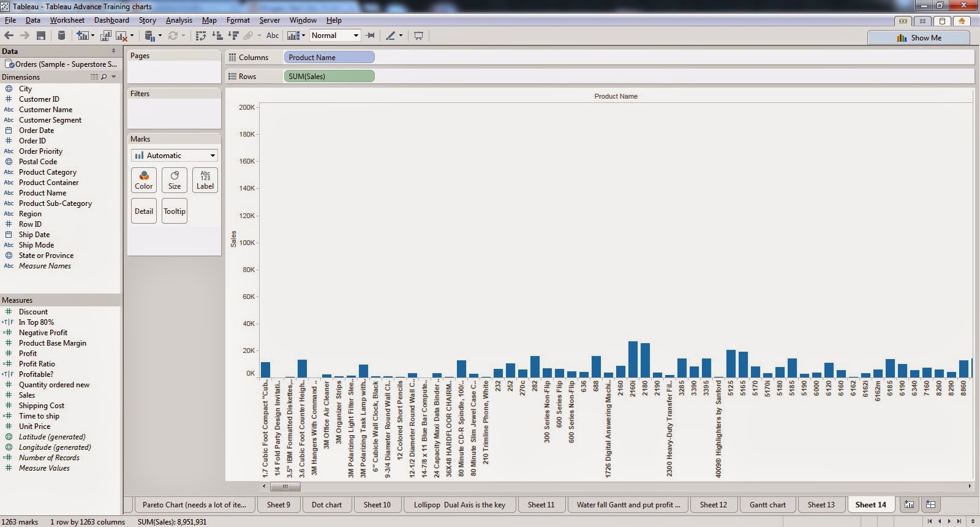Open the Analysis menu
Image resolution: width=980 pixels, height=527 pixels.
point(179,20)
